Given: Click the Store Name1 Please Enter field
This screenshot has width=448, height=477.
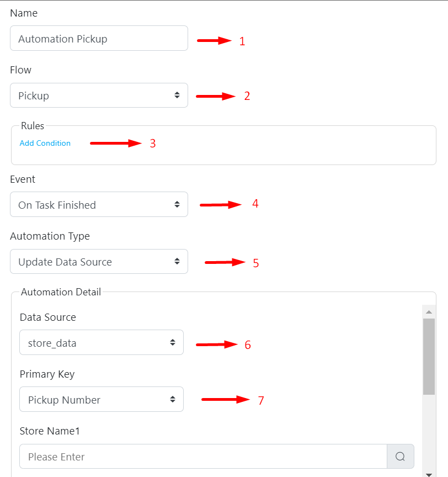Looking at the screenshot, I should (x=203, y=457).
